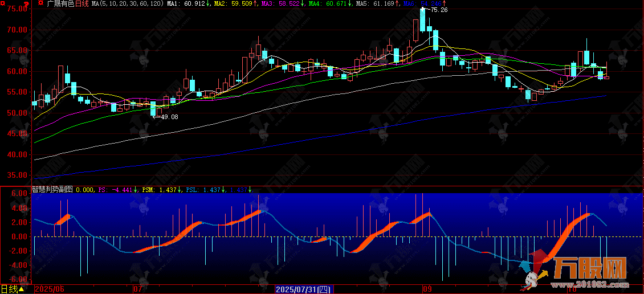The height and width of the screenshot is (294, 644).
Task: Open the MA(5,10,20,30,60,120) parameter settings
Action: click(127, 4)
